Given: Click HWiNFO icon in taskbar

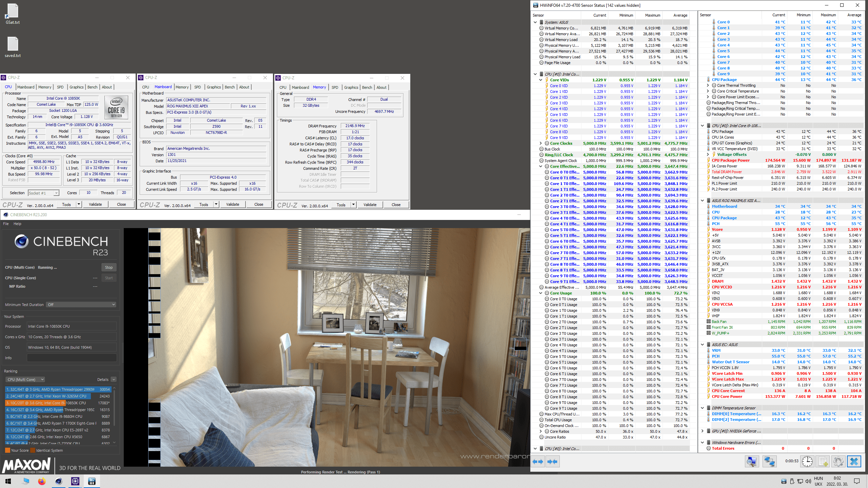Looking at the screenshot, I should [x=92, y=481].
